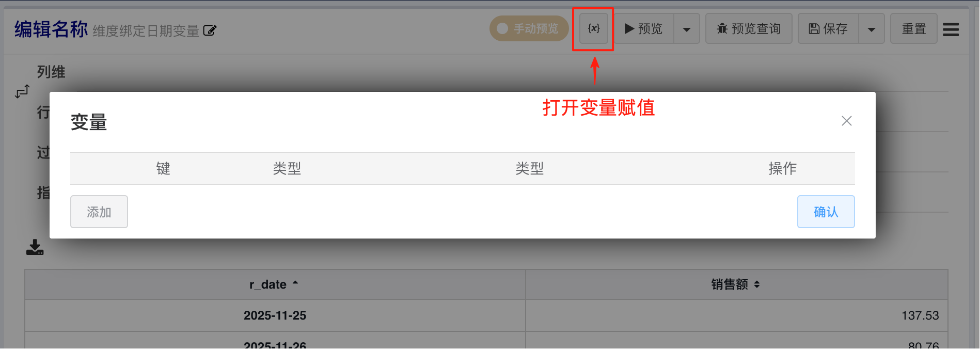Viewport: 980px width, 349px height.
Task: Sort by the 销售额 sort icon
Action: (x=757, y=284)
